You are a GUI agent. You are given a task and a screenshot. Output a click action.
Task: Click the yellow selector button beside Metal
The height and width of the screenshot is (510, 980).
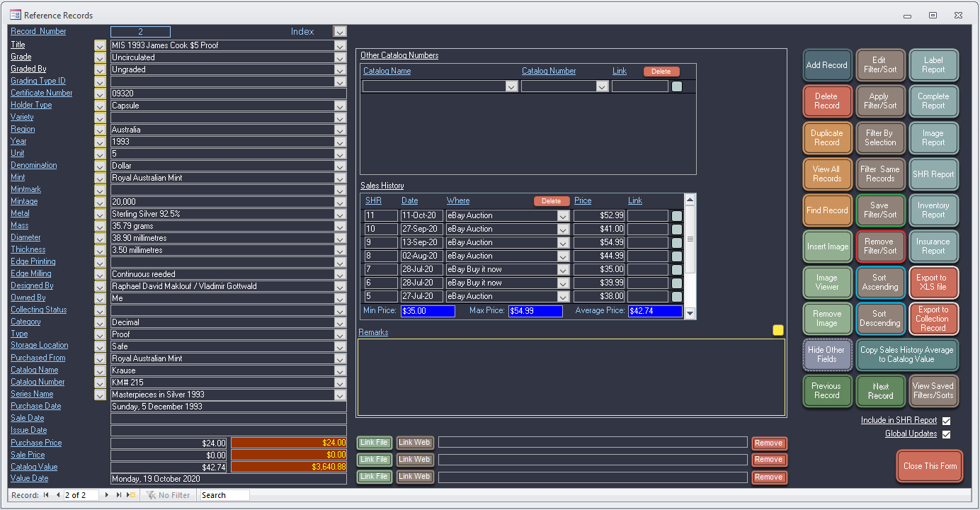100,214
